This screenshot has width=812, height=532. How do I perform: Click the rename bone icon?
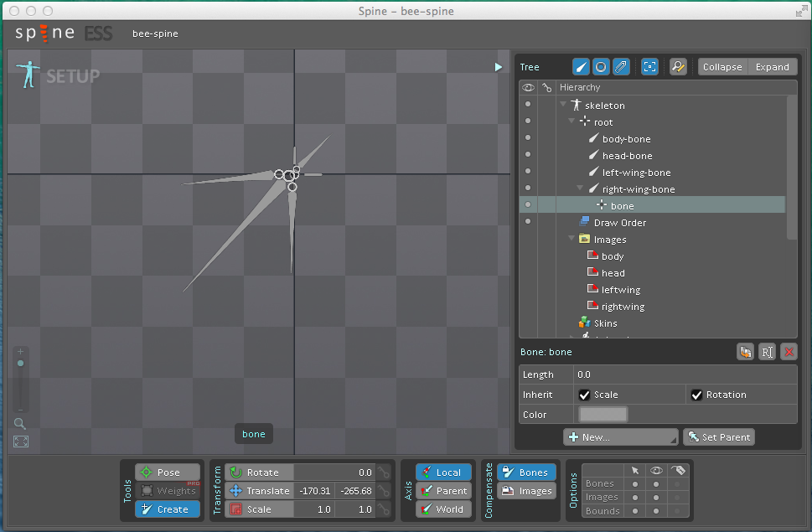click(767, 352)
